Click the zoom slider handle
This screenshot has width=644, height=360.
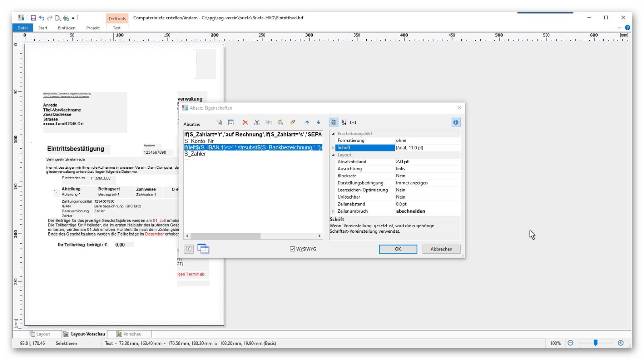click(x=595, y=343)
